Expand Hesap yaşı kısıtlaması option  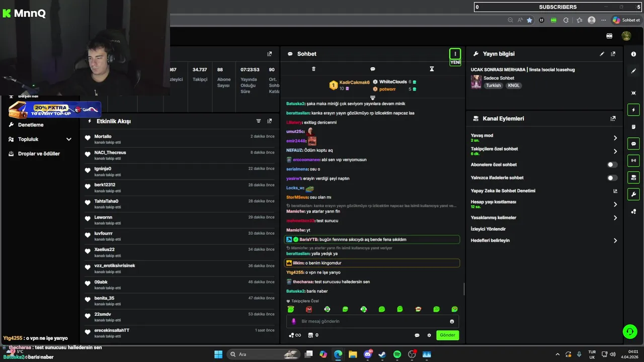(x=615, y=204)
